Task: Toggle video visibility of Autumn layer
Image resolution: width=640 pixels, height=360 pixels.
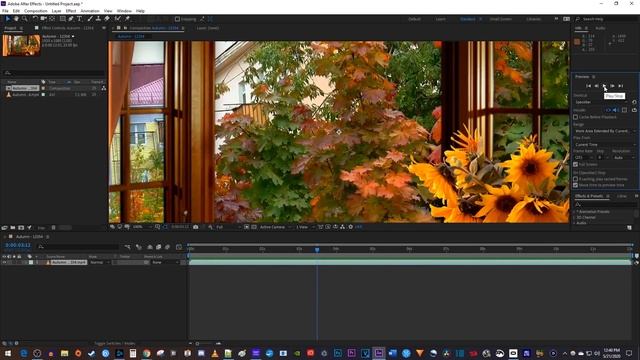Action: pos(4,262)
